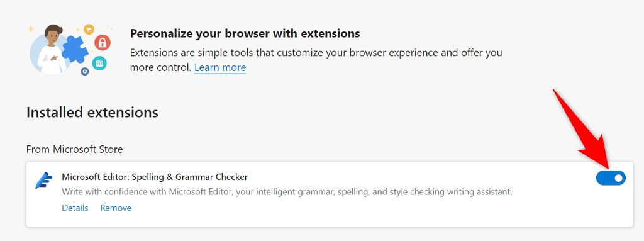Open the Learn more link
This screenshot has width=644, height=241.
(x=220, y=67)
